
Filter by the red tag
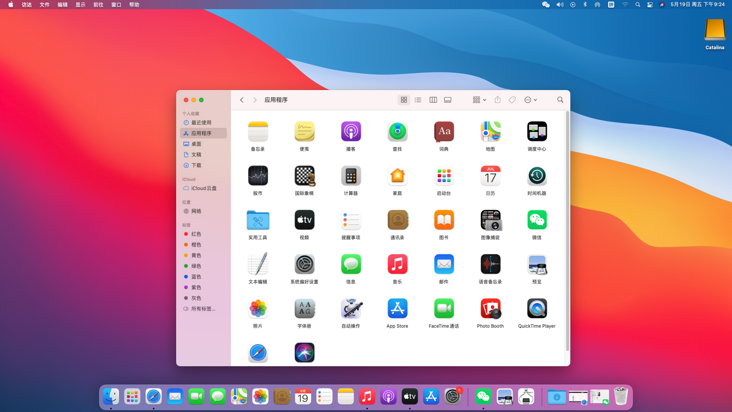point(204,234)
